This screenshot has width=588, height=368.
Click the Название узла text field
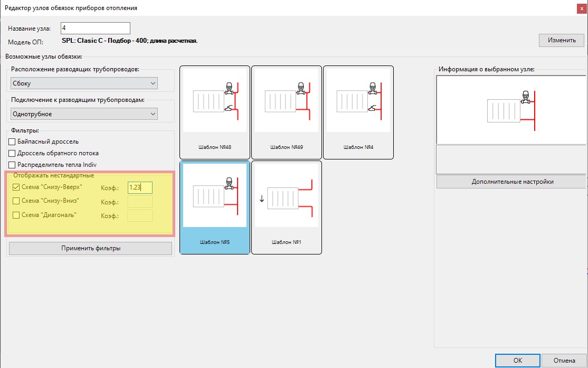click(x=95, y=28)
